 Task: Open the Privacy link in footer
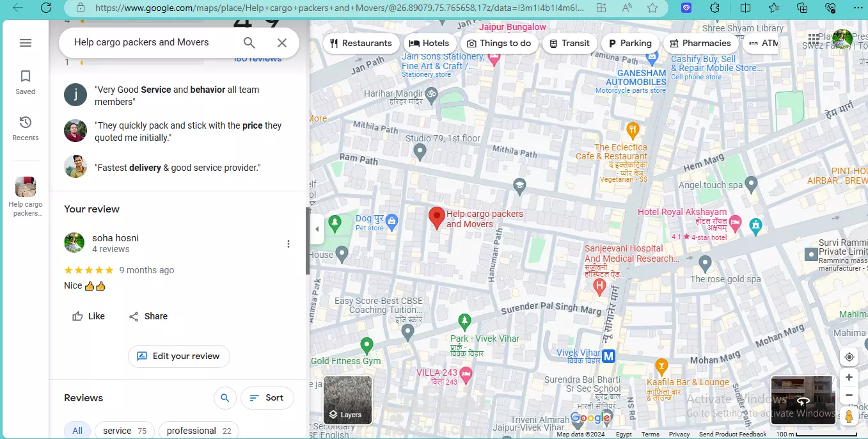coord(679,434)
